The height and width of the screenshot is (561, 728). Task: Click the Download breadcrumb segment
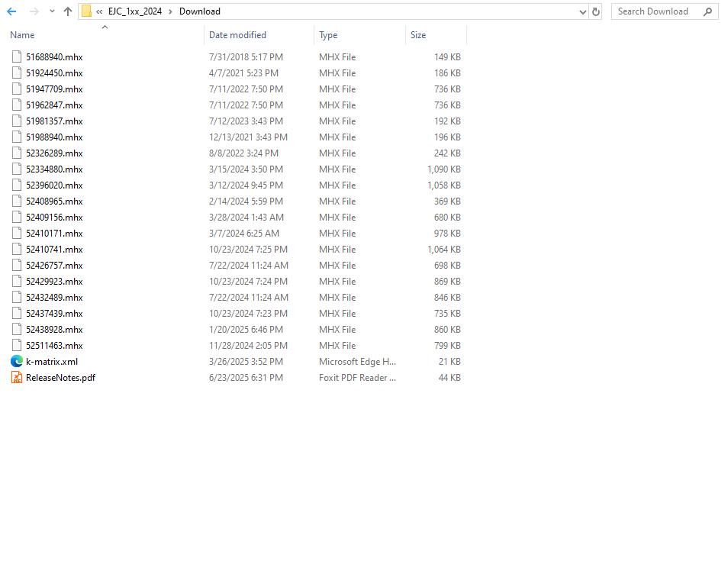200,11
